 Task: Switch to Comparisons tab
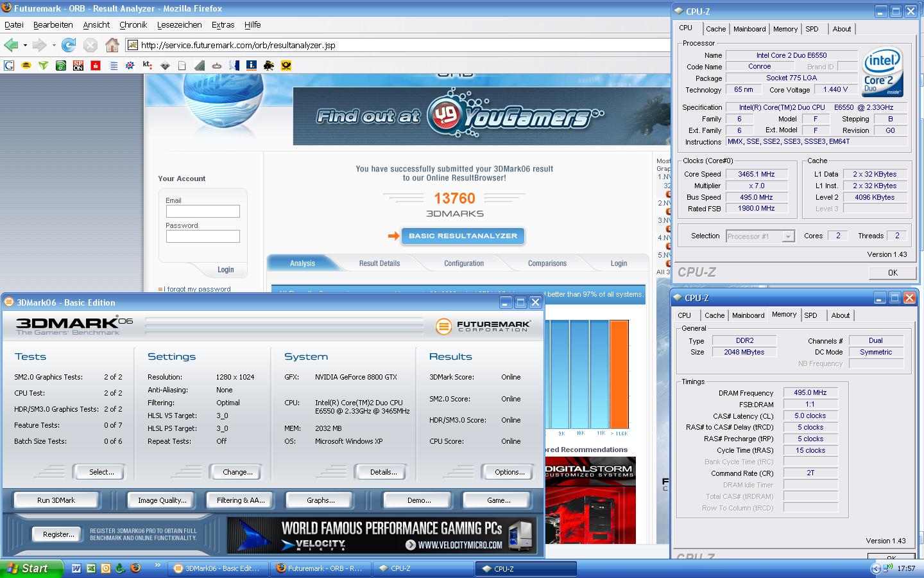[547, 263]
